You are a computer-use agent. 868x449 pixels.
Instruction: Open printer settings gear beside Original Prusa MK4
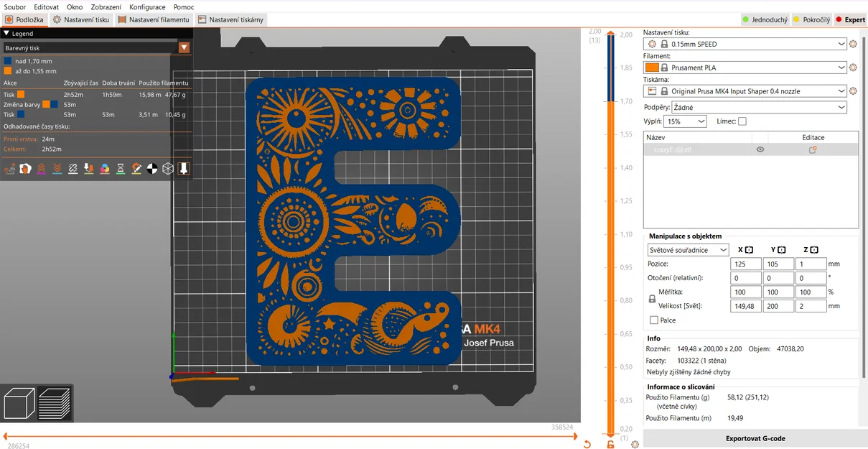pyautogui.click(x=853, y=91)
